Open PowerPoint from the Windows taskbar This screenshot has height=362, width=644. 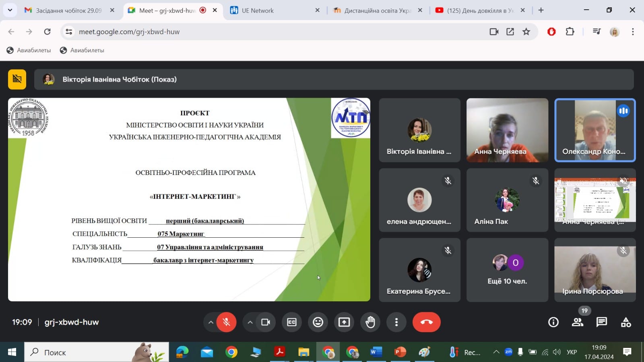click(x=400, y=352)
